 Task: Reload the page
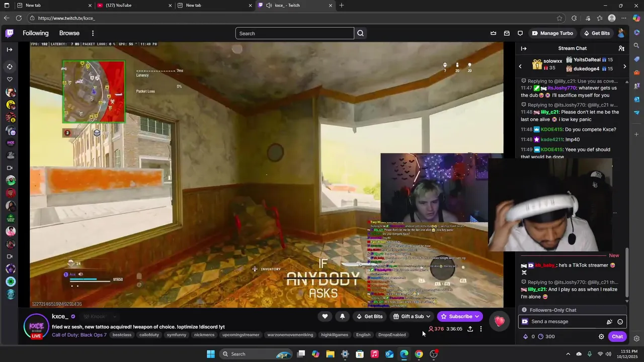(x=19, y=18)
